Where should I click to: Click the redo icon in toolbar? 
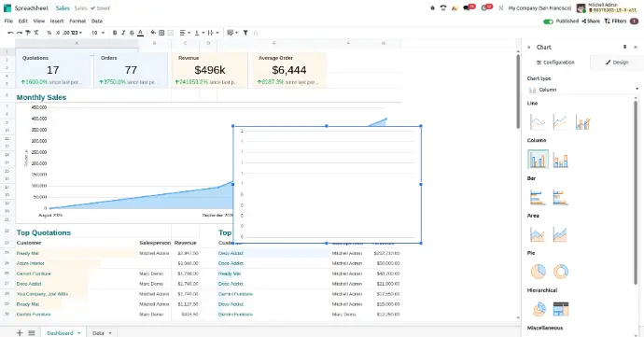point(20,33)
